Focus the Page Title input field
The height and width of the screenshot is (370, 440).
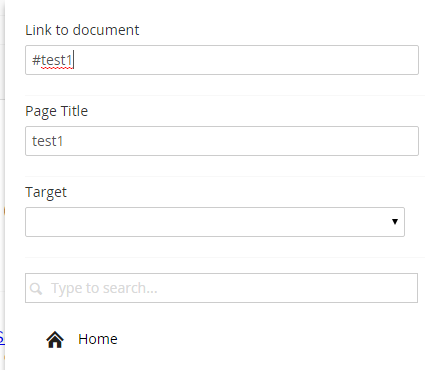click(x=222, y=141)
